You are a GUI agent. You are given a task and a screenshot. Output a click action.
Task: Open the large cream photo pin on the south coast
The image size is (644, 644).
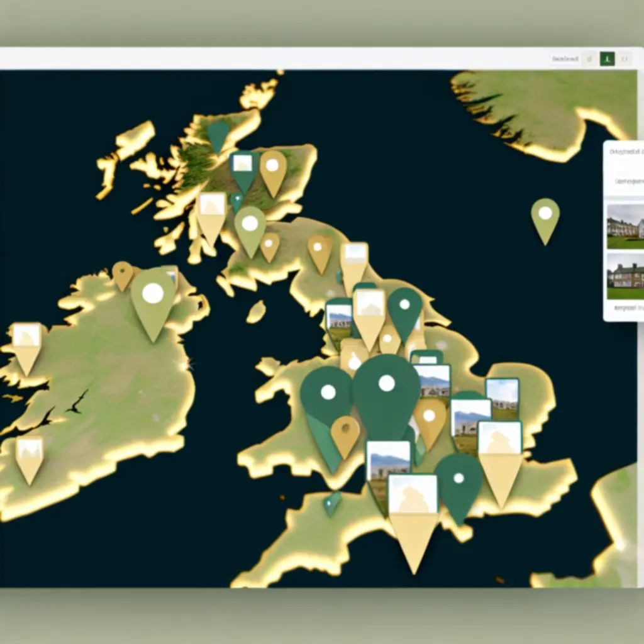pos(413,523)
